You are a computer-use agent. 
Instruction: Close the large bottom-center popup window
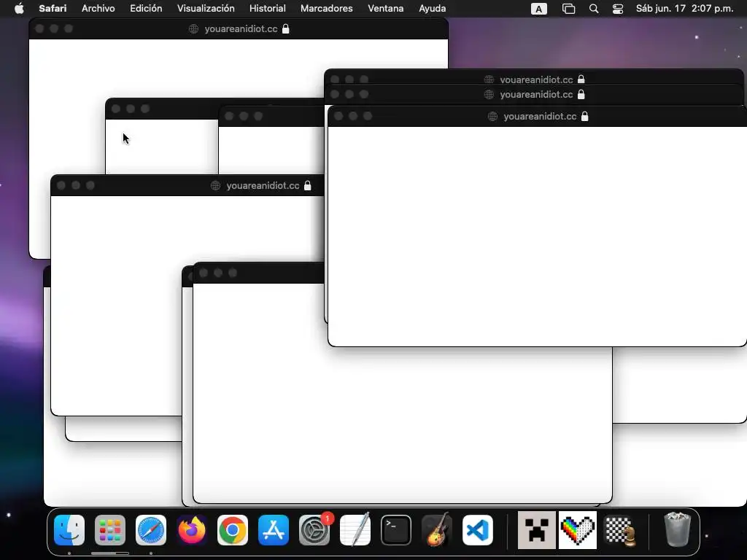point(204,273)
